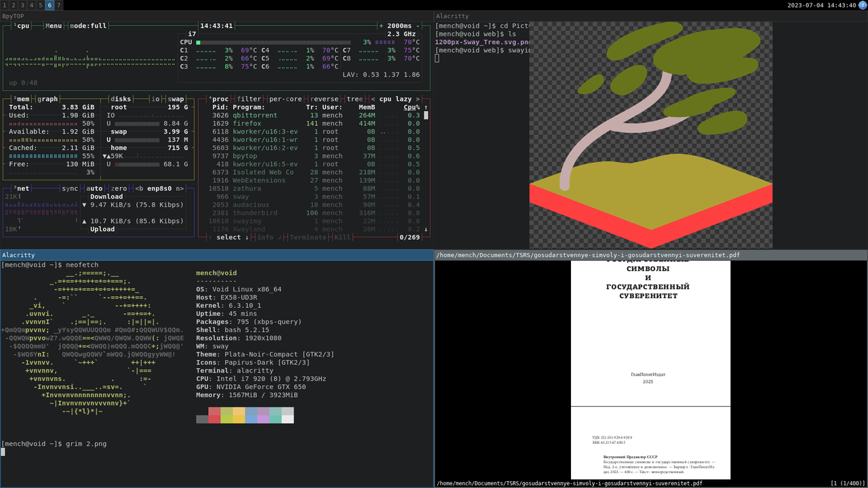Select the thunderbird process row

click(x=316, y=213)
